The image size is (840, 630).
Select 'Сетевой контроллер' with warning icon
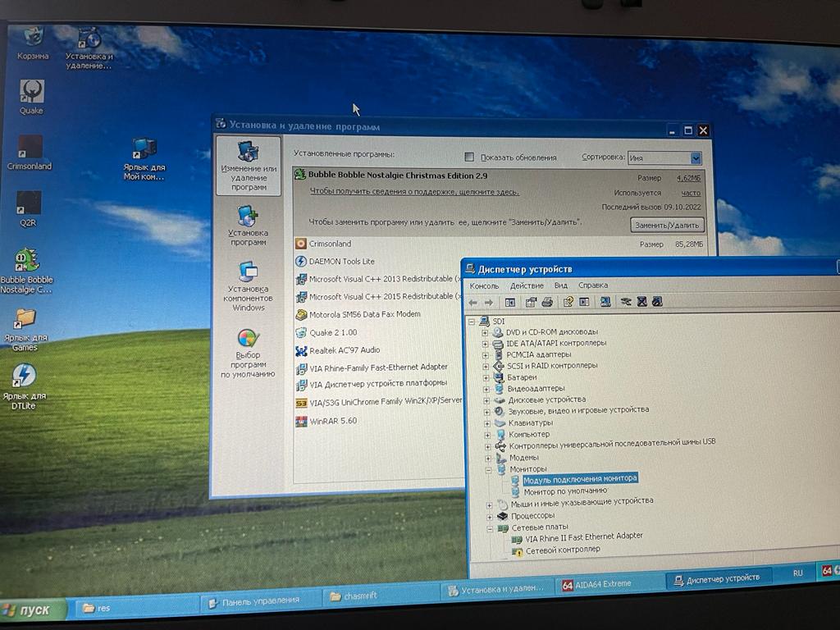[x=562, y=550]
